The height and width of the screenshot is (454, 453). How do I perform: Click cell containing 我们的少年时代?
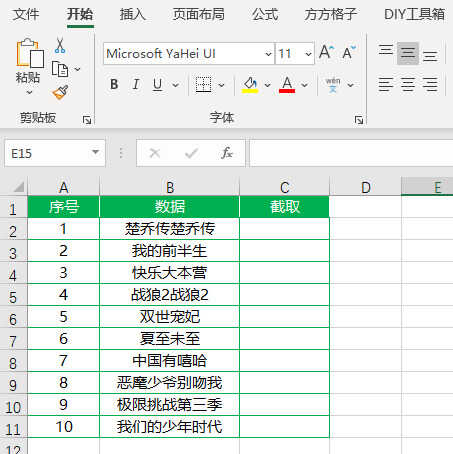coord(170,427)
